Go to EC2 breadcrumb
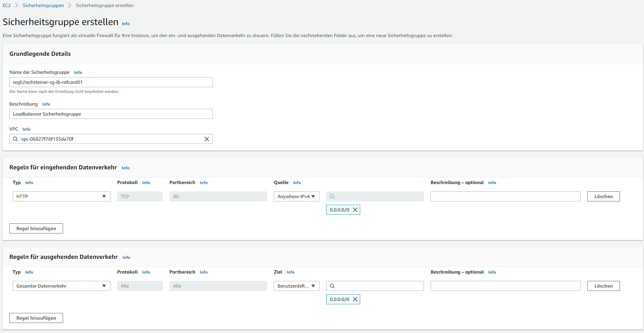 [x=7, y=5]
